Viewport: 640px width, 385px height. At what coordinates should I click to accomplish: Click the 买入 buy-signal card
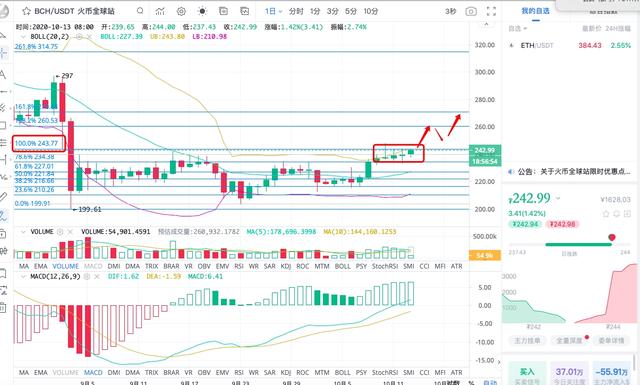527,374
